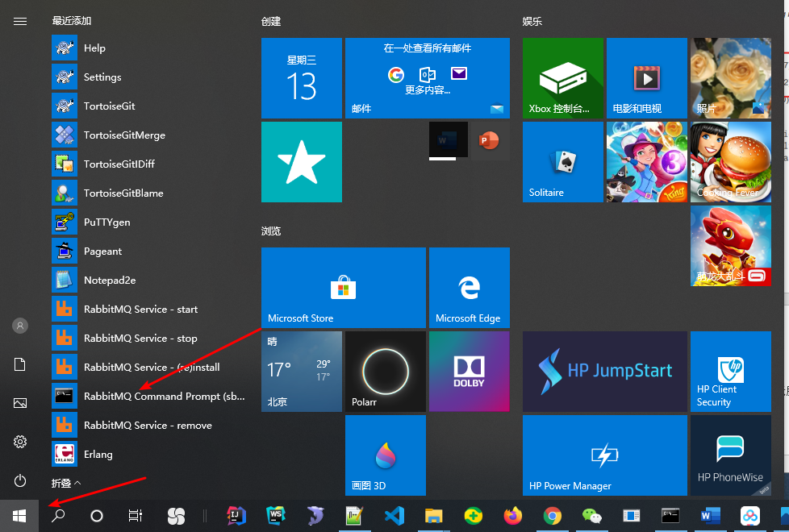
Task: Launch HP PhoneWise tile
Action: (x=731, y=455)
